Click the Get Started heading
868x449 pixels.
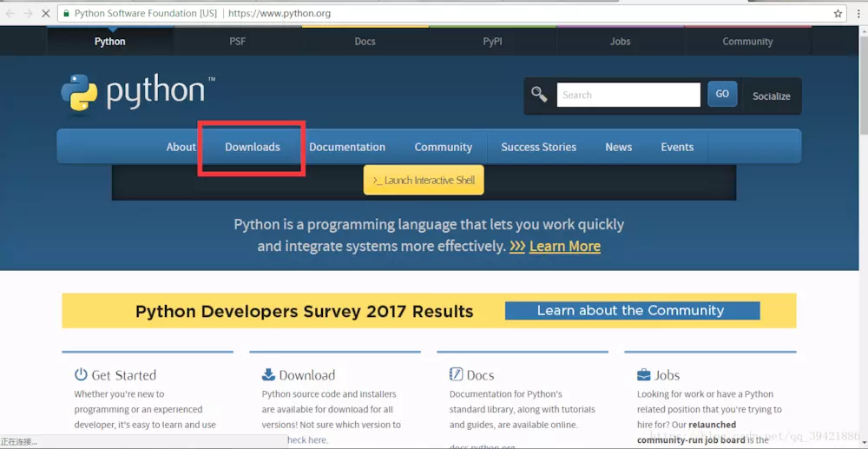[123, 375]
